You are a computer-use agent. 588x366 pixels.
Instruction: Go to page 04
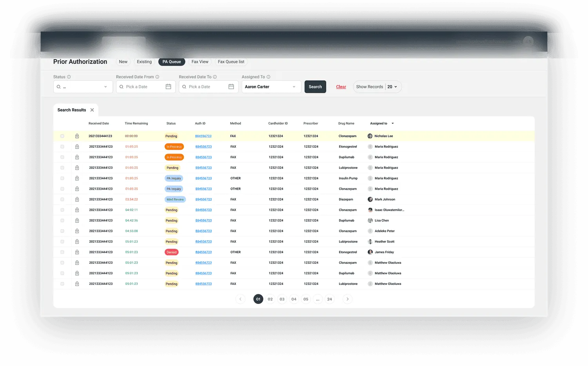[294, 299]
